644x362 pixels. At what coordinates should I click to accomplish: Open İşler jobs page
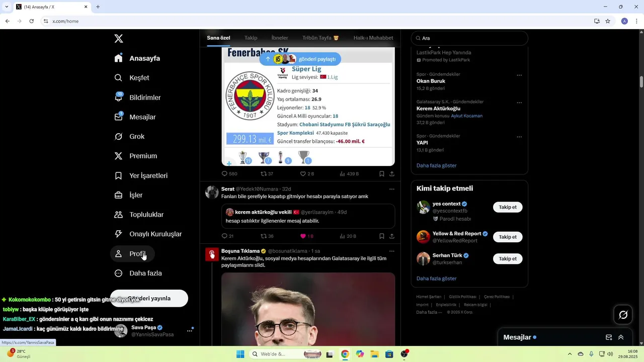[129, 195]
